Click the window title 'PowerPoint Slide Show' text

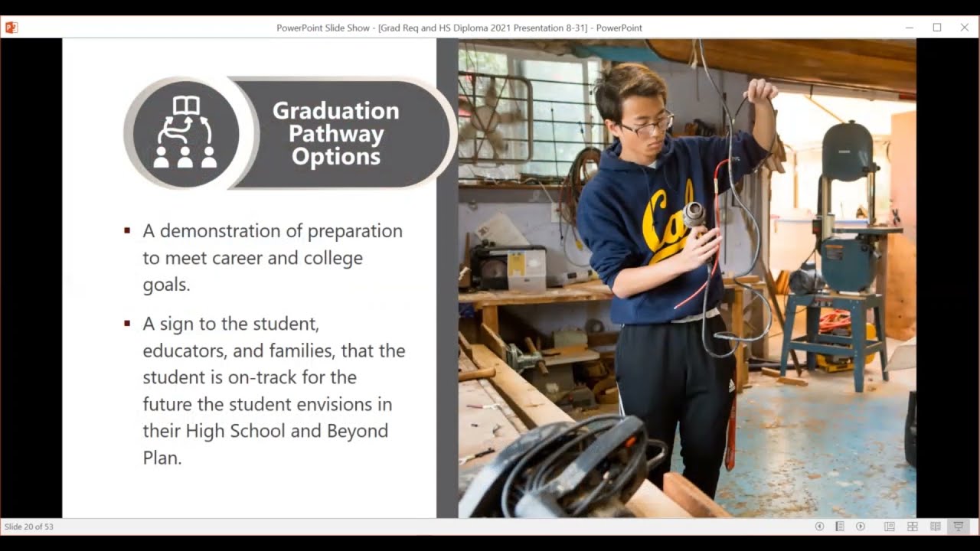coord(325,28)
